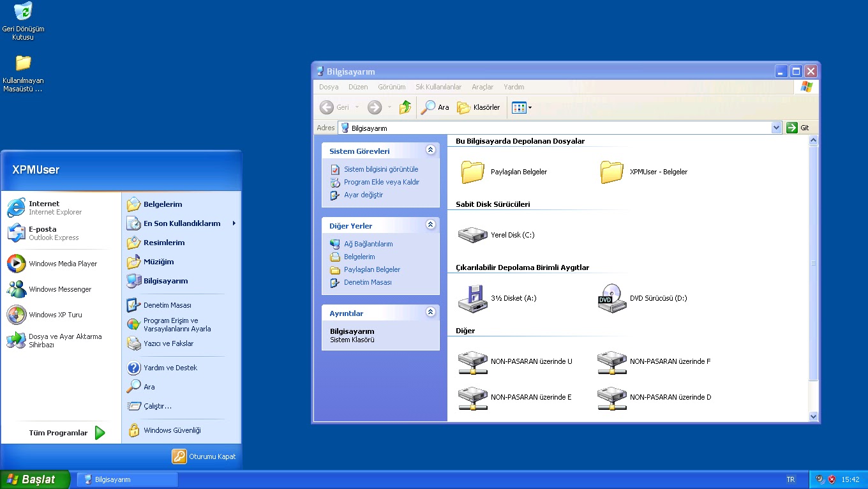Viewport: 868px width, 489px height.
Task: Open Ara search icon in Start menu
Action: coord(133,387)
